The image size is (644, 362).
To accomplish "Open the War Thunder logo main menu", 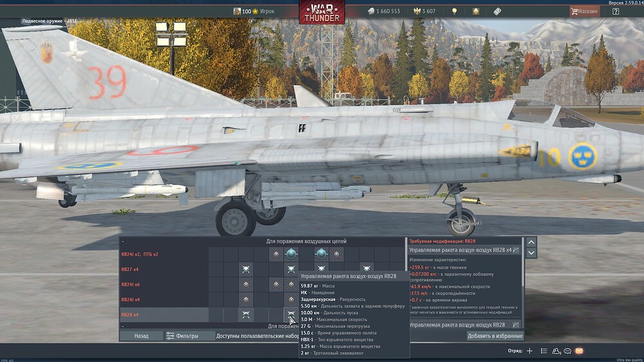I will click(x=321, y=12).
